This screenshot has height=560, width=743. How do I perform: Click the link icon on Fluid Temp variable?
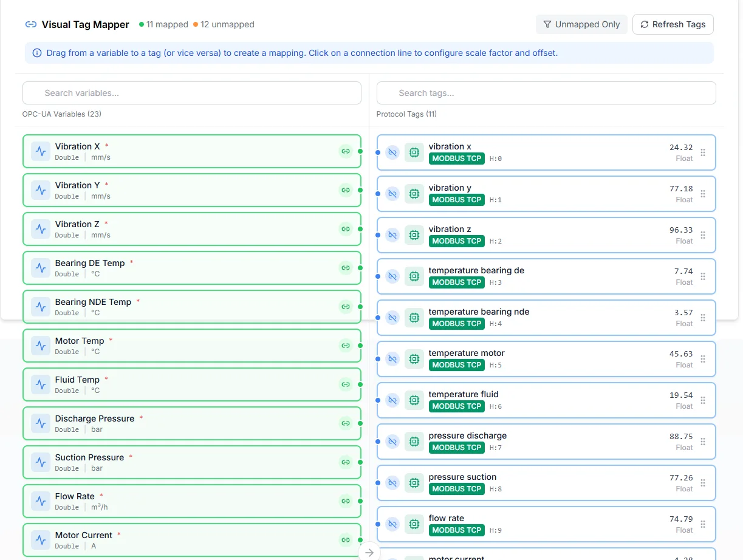click(346, 384)
